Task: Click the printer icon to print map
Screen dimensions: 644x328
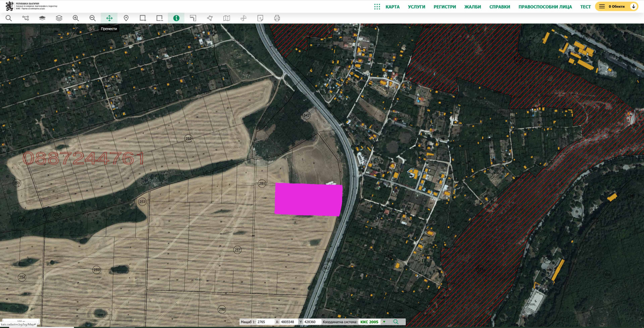Action: click(x=277, y=18)
